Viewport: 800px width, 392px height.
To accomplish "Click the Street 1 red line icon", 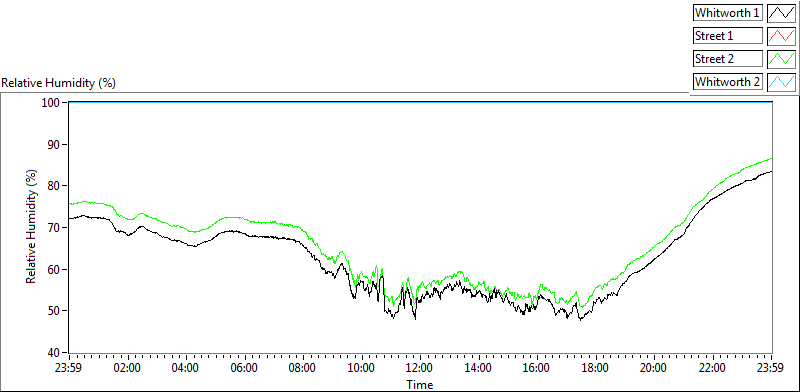I will coord(781,36).
